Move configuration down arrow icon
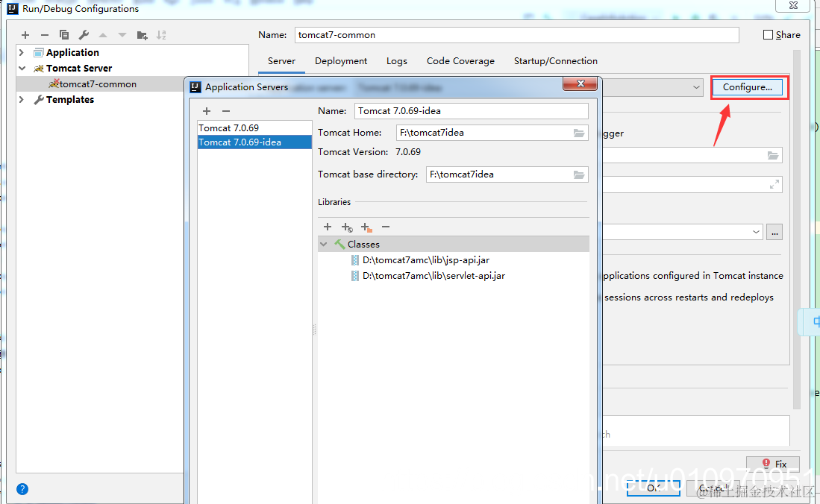Screen dimensions: 820x504 [122, 35]
